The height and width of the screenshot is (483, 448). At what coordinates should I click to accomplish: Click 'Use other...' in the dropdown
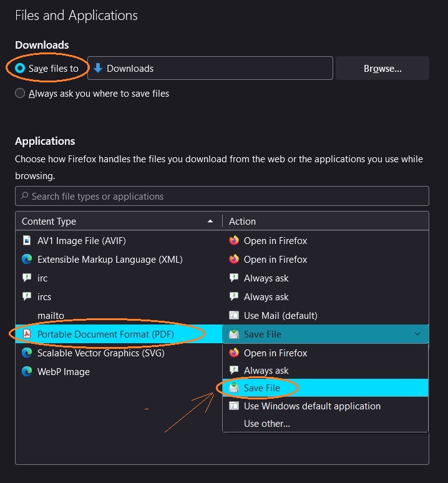267,423
